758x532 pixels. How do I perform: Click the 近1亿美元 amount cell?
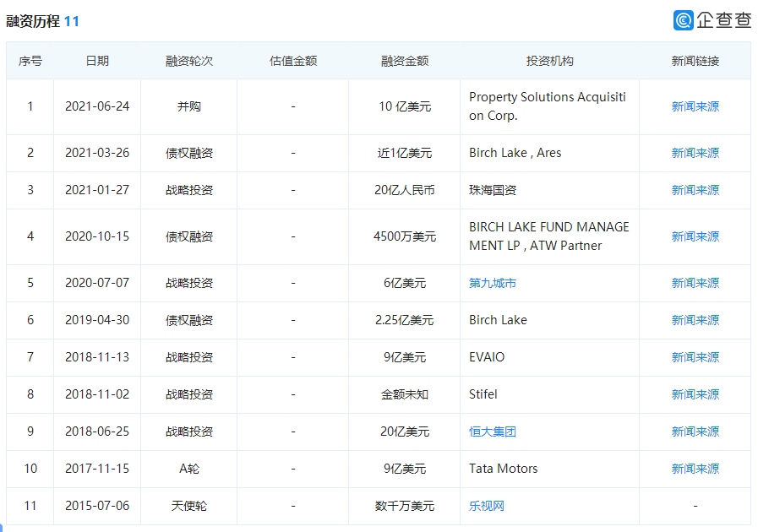point(405,153)
